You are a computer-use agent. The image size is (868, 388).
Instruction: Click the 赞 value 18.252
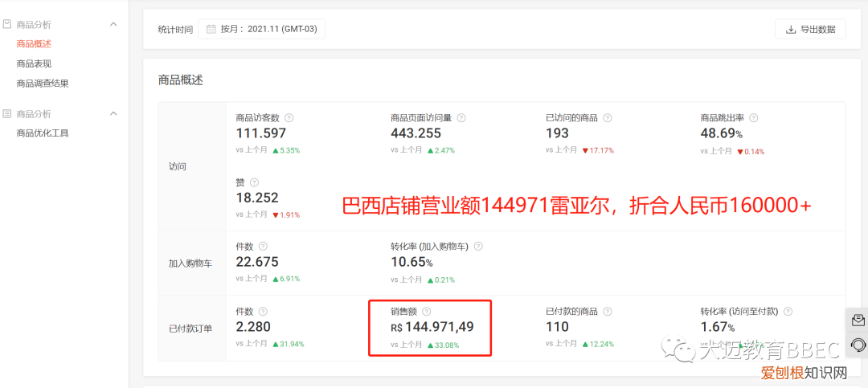(257, 198)
